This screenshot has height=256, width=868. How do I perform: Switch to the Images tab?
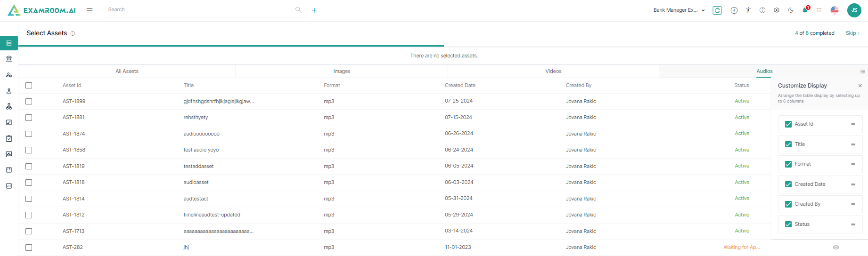point(342,72)
